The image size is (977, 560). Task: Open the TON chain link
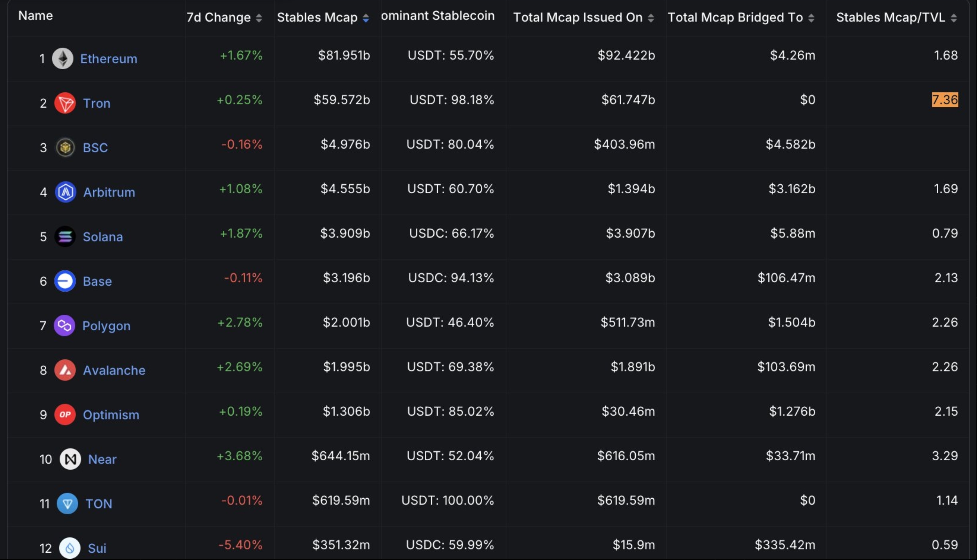point(98,504)
